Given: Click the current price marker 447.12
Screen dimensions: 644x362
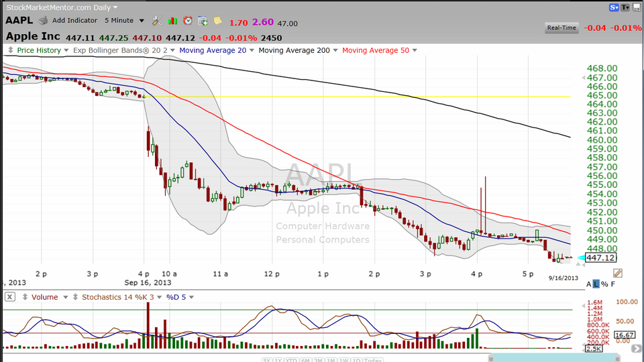Looking at the screenshot, I should [x=600, y=257].
